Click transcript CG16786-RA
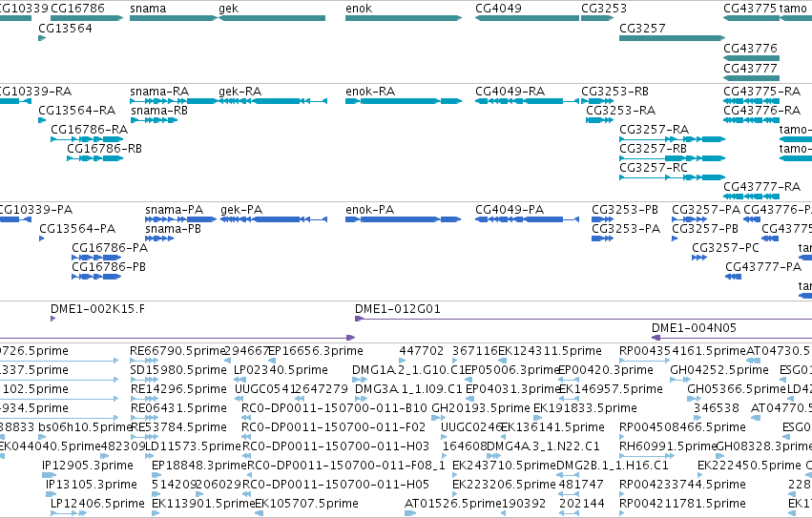Image resolution: width=812 pixels, height=518 pixels. (87, 139)
